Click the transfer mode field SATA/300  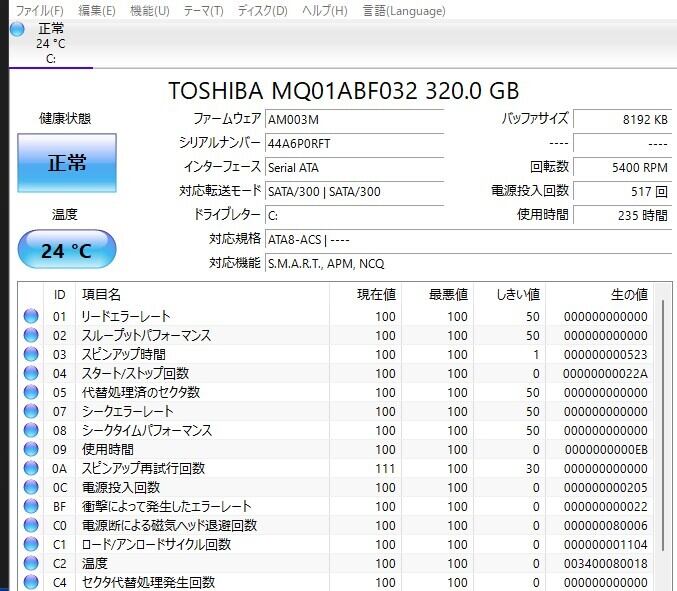[354, 191]
